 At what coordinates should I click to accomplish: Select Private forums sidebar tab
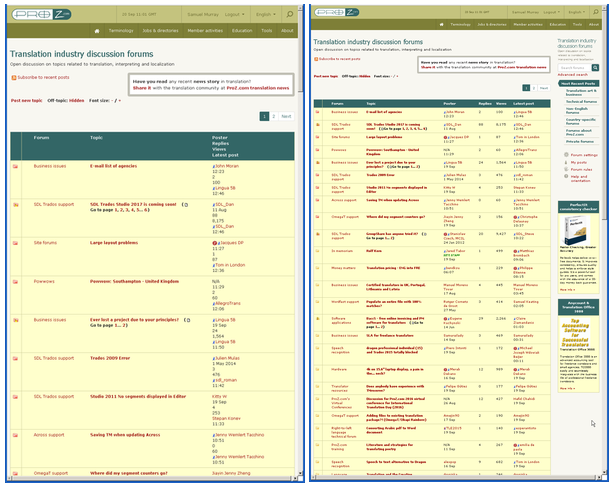(x=580, y=141)
